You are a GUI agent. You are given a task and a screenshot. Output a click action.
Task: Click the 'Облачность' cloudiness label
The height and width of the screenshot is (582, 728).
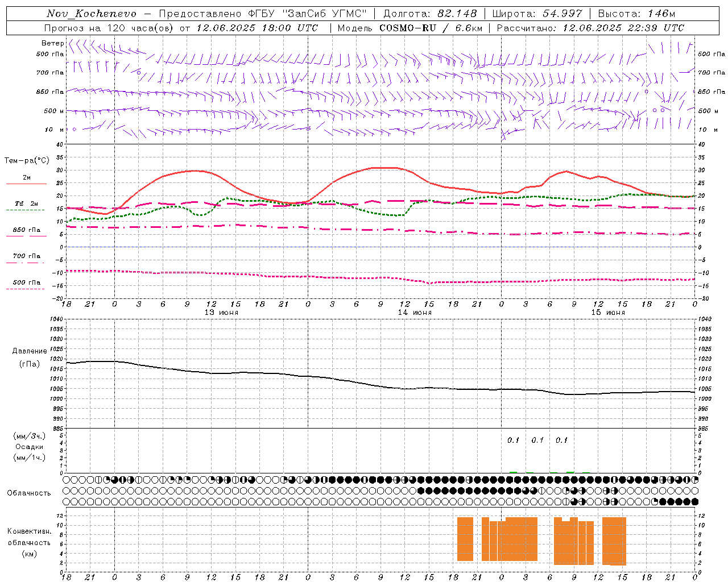[x=29, y=493]
